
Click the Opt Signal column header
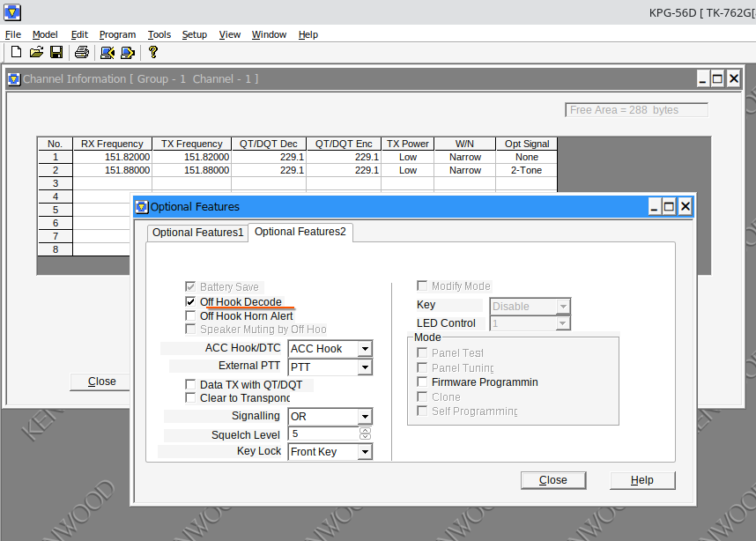(527, 144)
